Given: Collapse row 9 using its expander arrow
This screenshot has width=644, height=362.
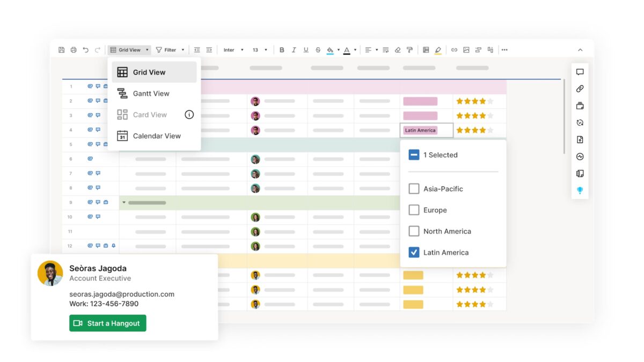Looking at the screenshot, I should pos(123,202).
